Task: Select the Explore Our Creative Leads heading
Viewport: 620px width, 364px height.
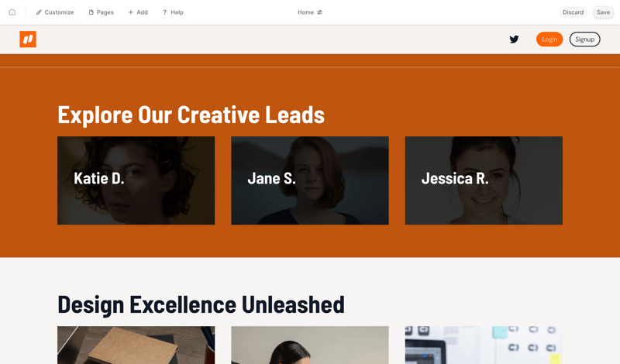Action: (191, 115)
